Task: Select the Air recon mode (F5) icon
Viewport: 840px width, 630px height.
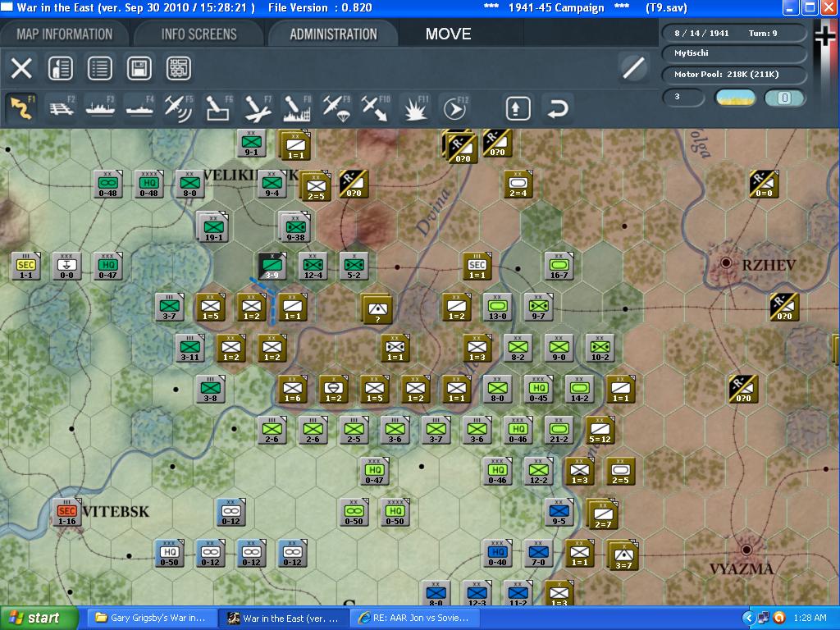Action: [178, 107]
